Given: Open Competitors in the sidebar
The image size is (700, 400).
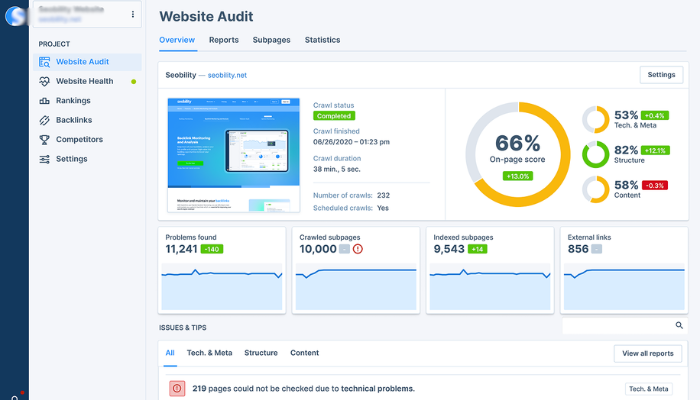Looking at the screenshot, I should 87,139.
